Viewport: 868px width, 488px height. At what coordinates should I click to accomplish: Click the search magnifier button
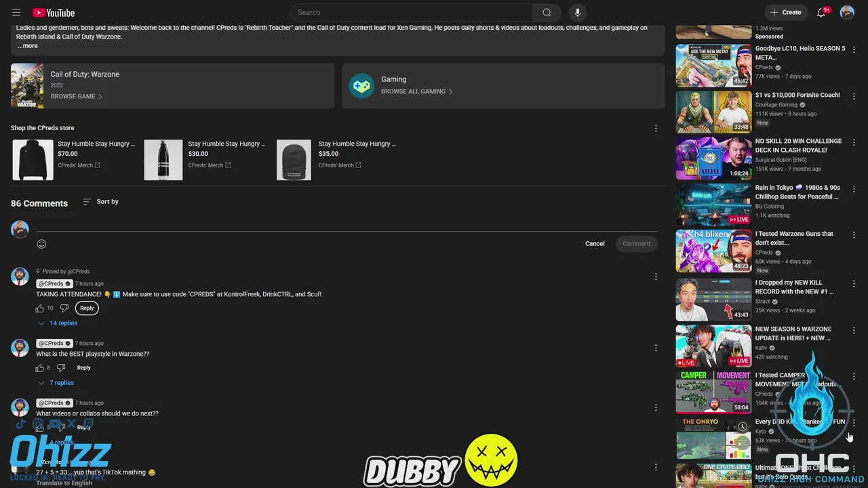pos(547,12)
